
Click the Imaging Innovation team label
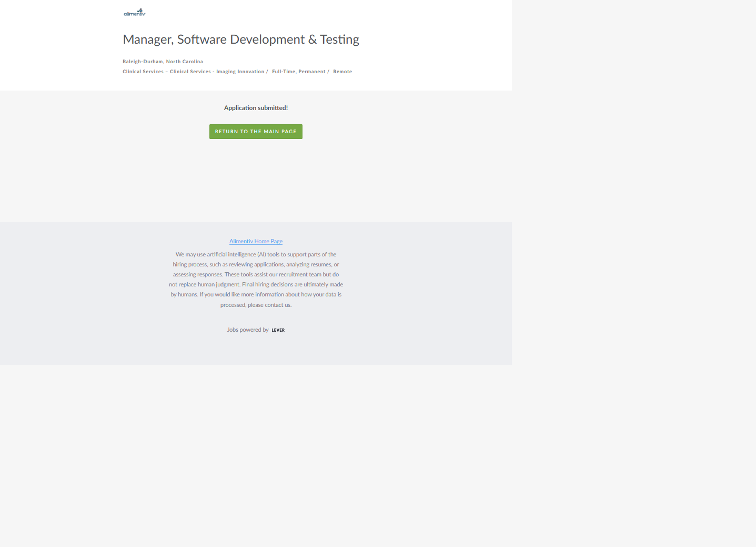pos(240,72)
